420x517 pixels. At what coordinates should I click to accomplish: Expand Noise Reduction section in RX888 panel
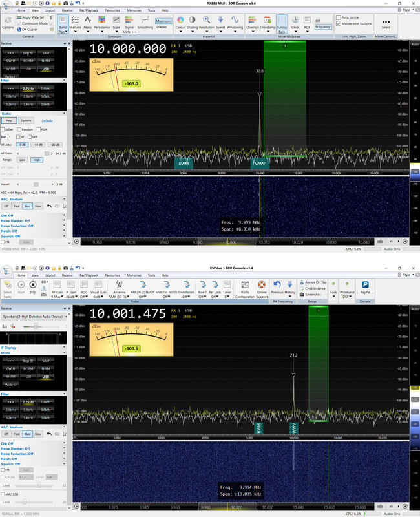[64, 226]
